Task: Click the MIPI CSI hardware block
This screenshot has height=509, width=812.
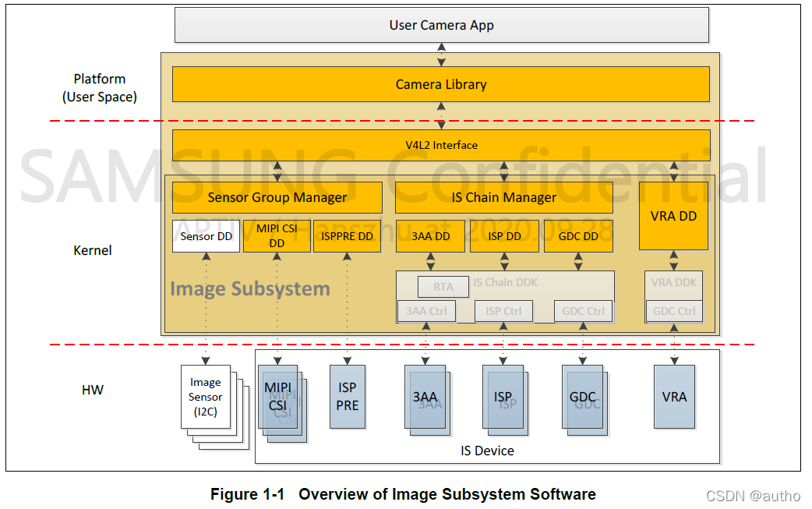Action: tap(278, 397)
